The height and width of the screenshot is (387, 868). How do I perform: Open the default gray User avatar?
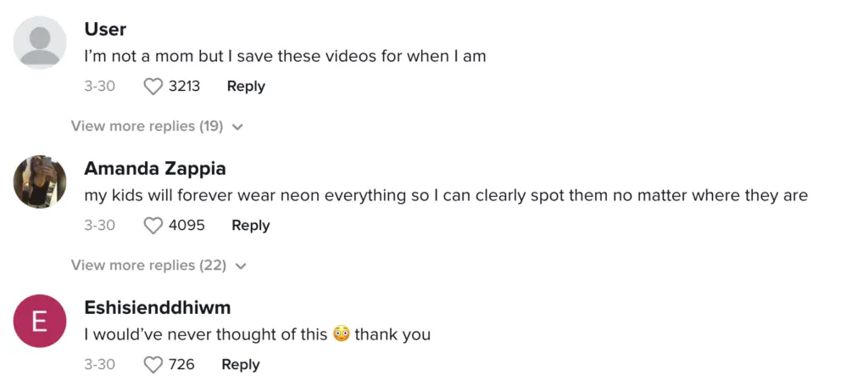40,42
